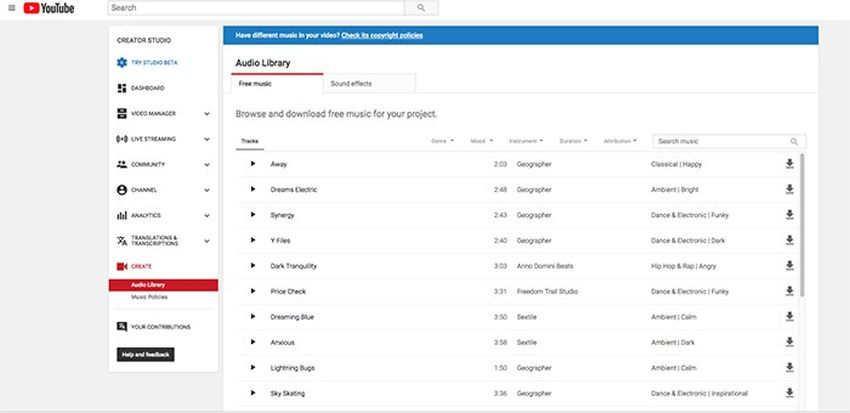Screen dimensions: 850x413
Task: Download the track Y Files
Action: 789,240
